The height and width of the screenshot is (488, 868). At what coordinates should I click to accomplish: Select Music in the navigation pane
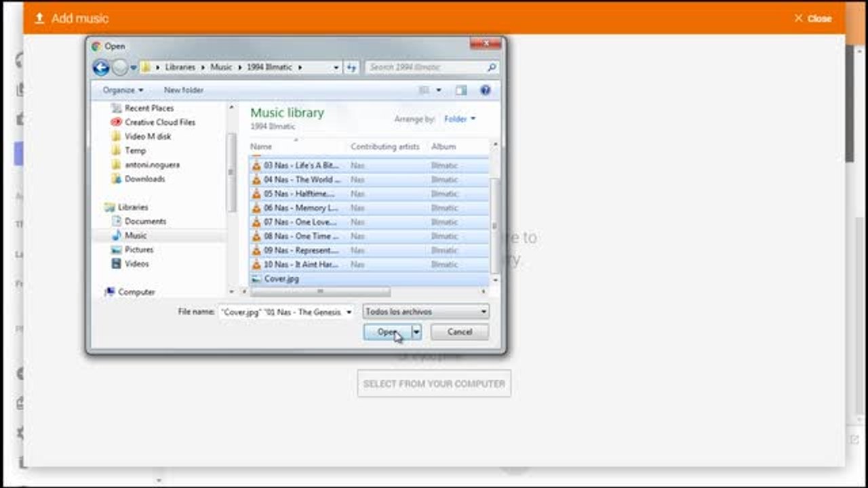[136, 236]
